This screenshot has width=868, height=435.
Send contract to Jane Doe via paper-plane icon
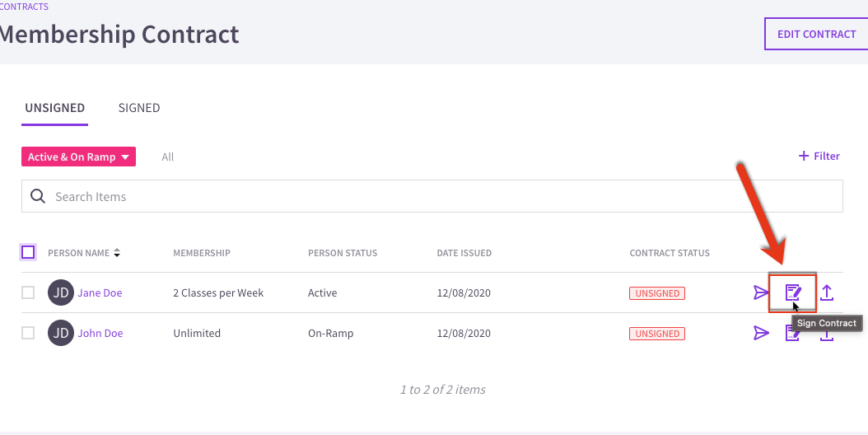pyautogui.click(x=761, y=292)
